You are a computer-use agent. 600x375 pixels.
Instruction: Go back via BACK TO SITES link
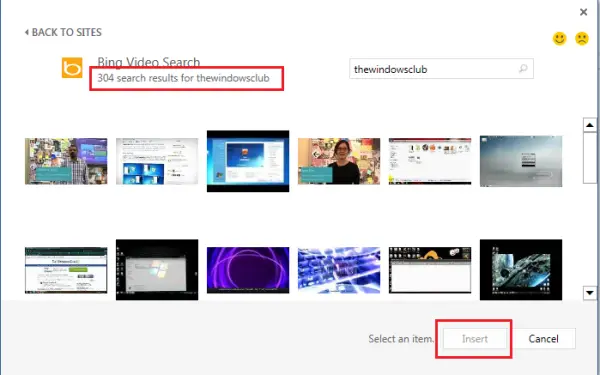[x=64, y=32]
